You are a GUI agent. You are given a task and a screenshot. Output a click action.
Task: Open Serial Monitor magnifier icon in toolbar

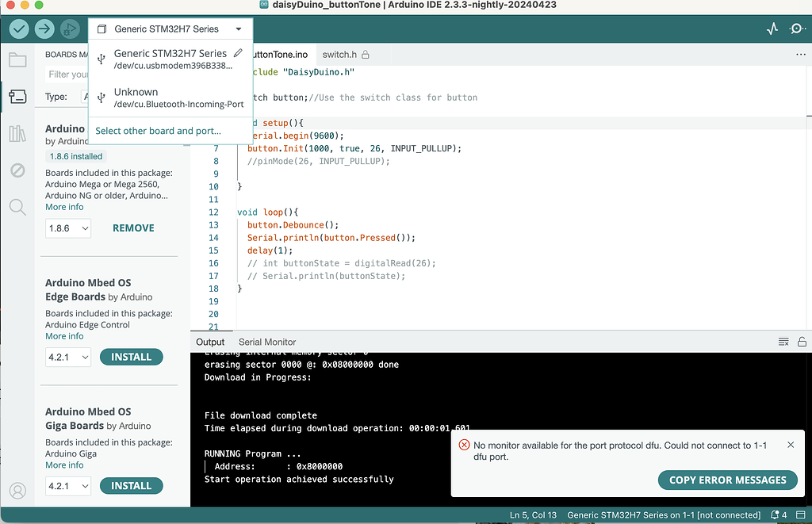tap(797, 29)
